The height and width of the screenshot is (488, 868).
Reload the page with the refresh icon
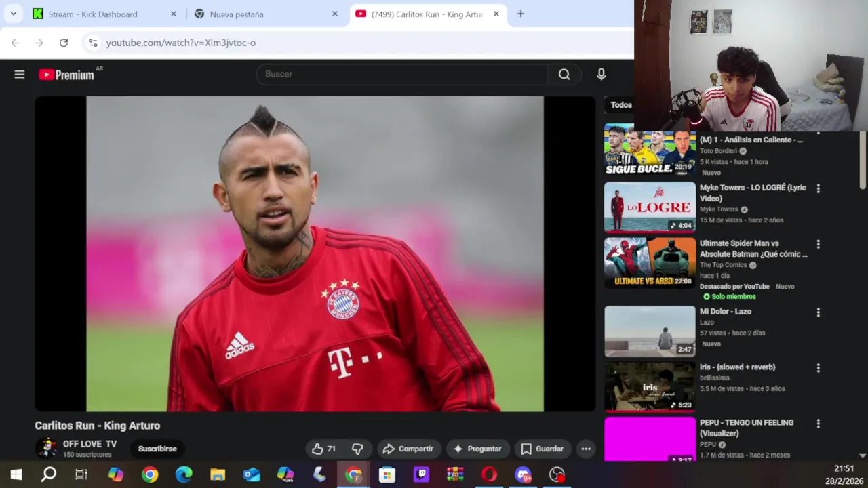point(64,43)
